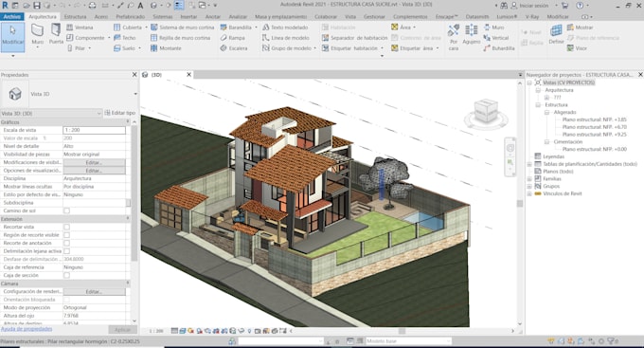
Task: Select the Modificar tool
Action: [12, 37]
